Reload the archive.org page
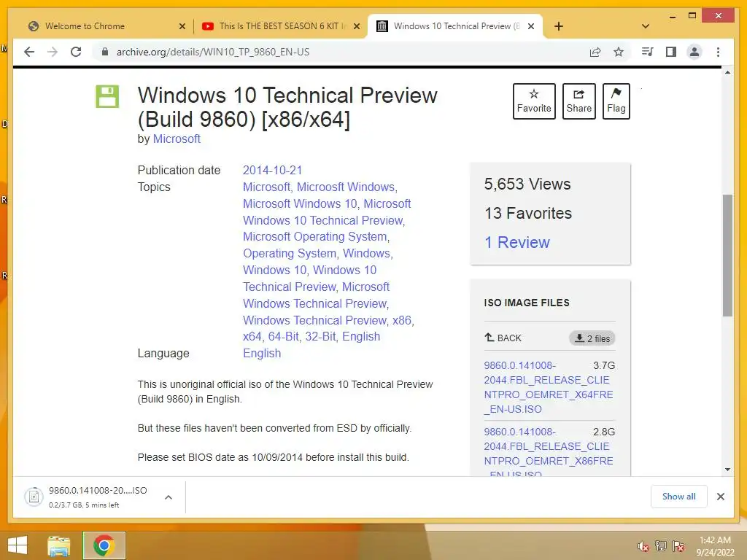This screenshot has width=747, height=560. (x=76, y=52)
